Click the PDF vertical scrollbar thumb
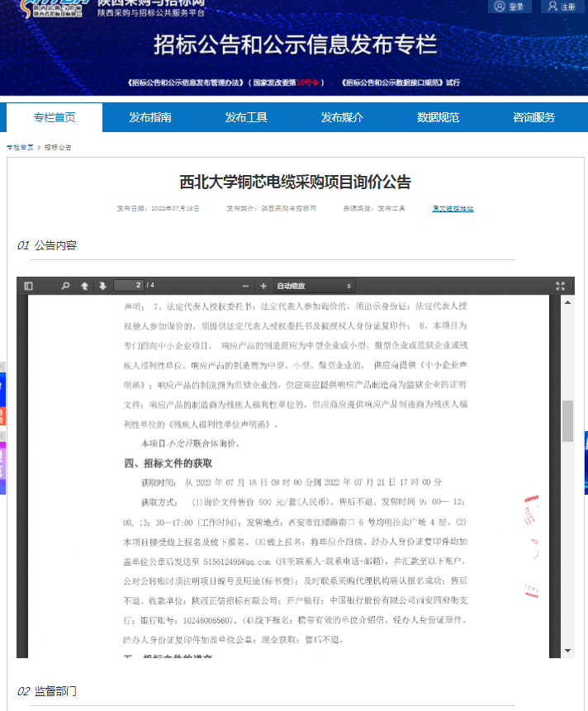This screenshot has width=588, height=711. pos(567,421)
